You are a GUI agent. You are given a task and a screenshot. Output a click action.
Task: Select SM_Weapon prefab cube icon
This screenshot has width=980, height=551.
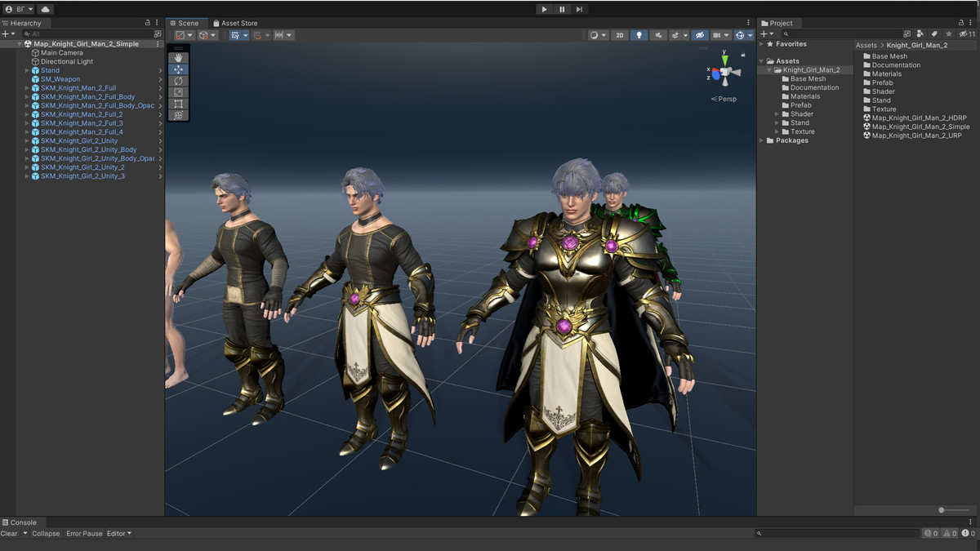tap(35, 79)
